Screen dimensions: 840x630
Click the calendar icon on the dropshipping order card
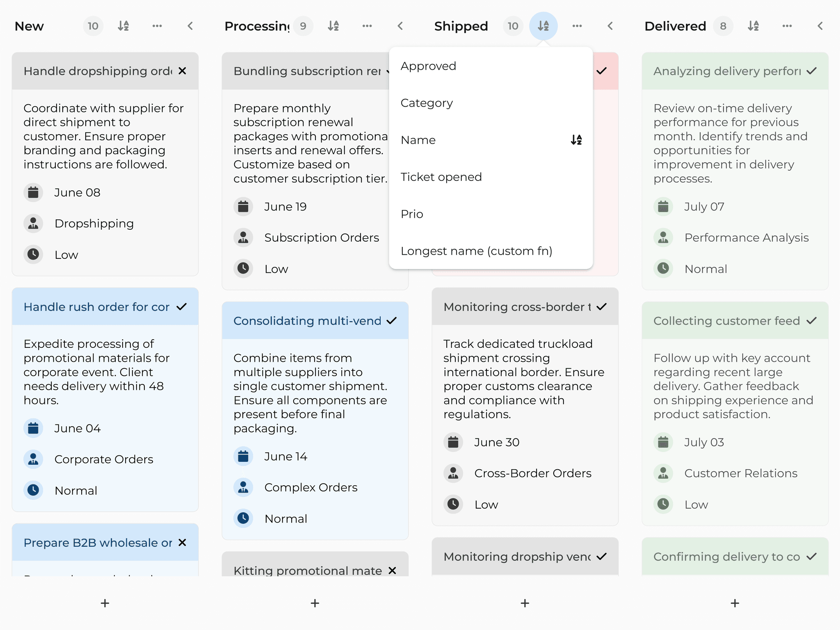tap(33, 192)
